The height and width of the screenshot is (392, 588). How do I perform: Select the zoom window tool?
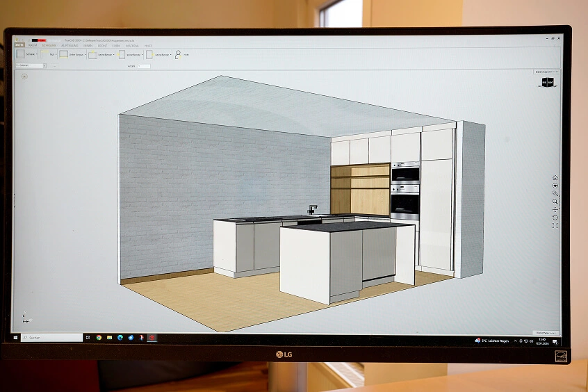555,193
